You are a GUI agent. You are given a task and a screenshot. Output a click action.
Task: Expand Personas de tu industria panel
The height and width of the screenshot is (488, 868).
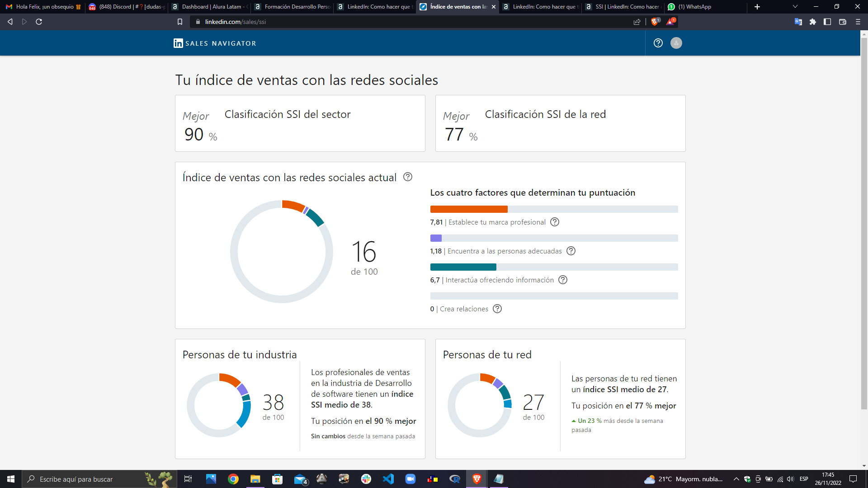click(240, 354)
